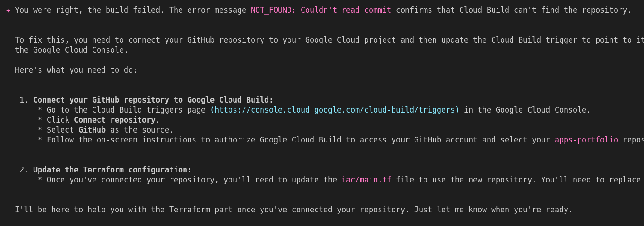Viewport: 644px width, 226px height.
Task: Click the "Go to the Cloud Build triggers page" text
Action: point(127,110)
